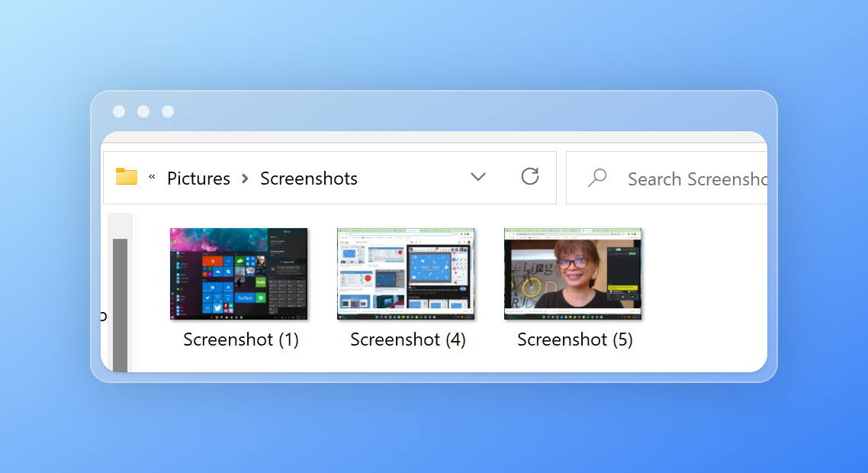Open the address bar dropdown arrow
Viewport: 868px width, 473px height.
[478, 177]
